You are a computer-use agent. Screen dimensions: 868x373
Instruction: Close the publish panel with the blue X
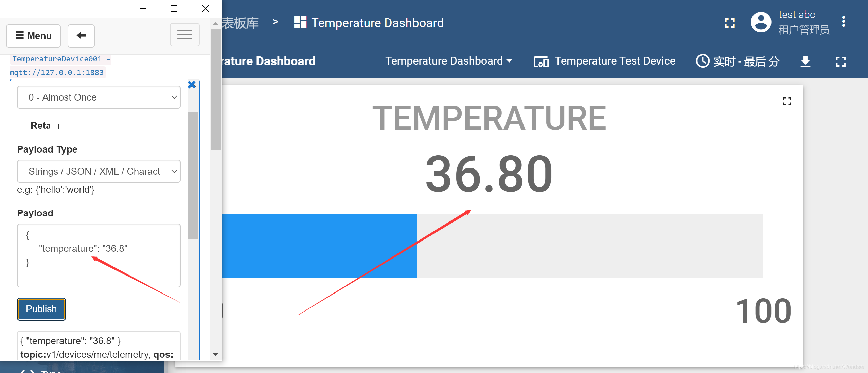tap(192, 85)
